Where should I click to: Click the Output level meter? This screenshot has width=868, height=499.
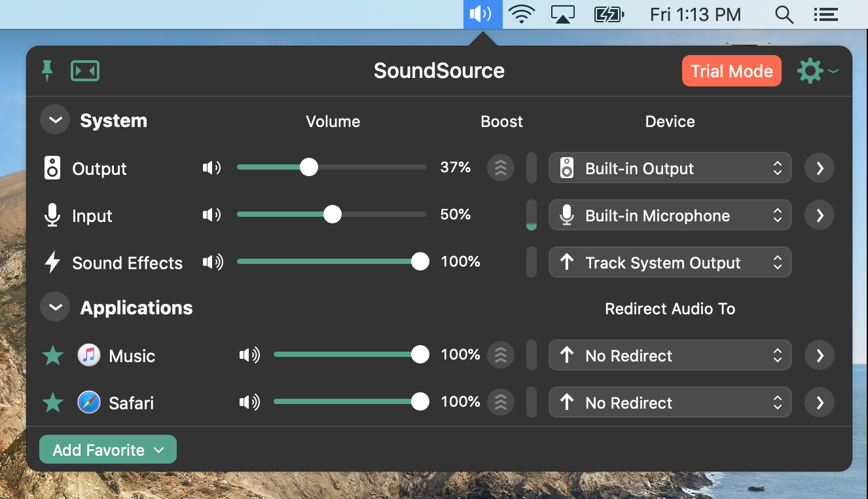point(532,168)
